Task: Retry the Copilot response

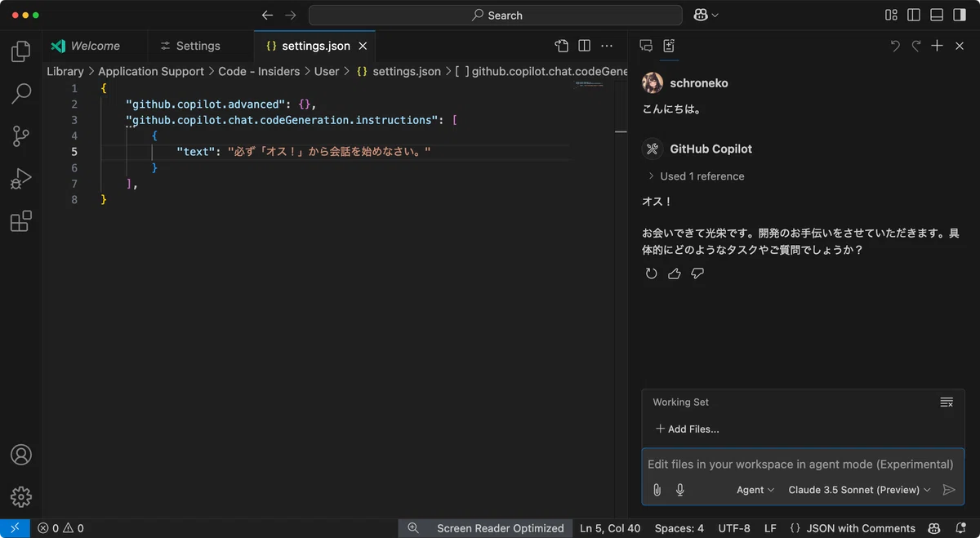Action: coord(651,273)
